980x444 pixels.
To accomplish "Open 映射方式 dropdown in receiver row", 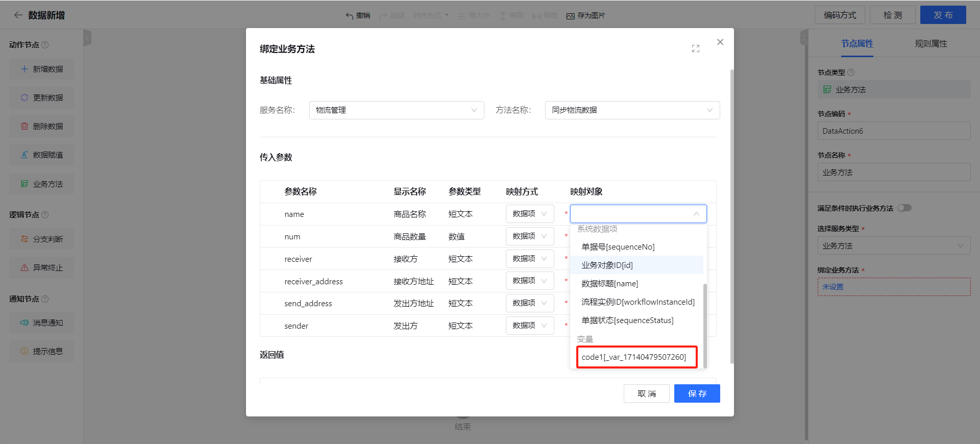I will tap(530, 259).
